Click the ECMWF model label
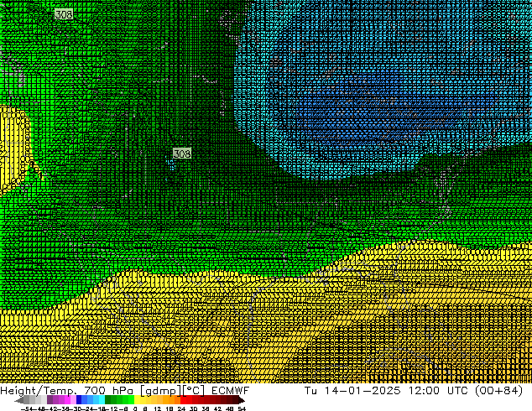Screen dimensions: 532x411 click(231, 391)
